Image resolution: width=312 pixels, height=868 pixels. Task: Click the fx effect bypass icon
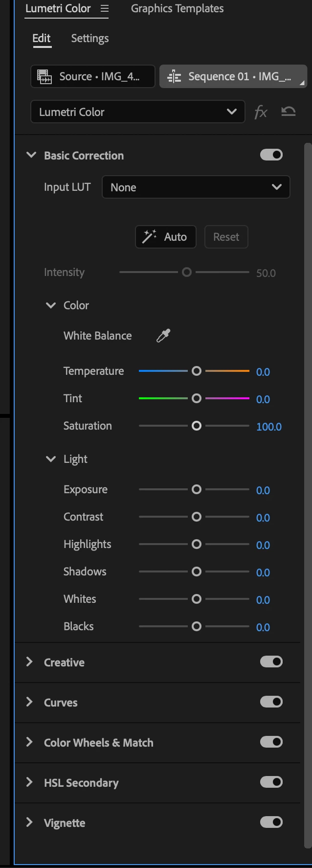tap(261, 112)
